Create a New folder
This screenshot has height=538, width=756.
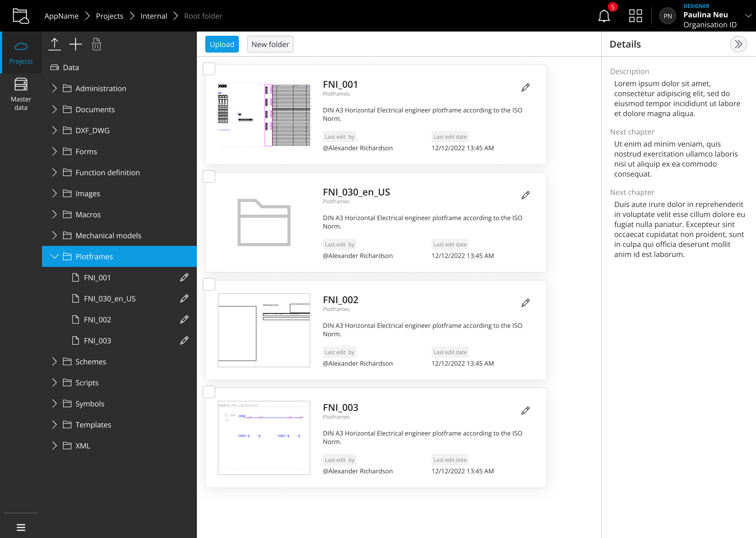[270, 44]
